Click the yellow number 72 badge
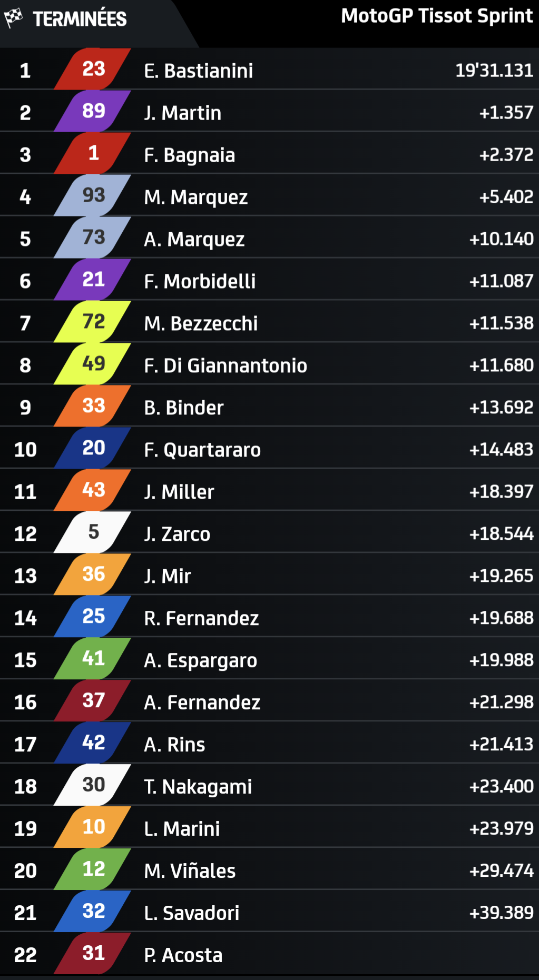The width and height of the screenshot is (539, 980). (x=93, y=322)
